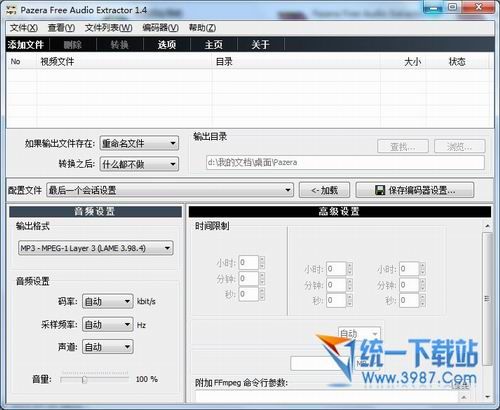This screenshot has height=410, width=500.
Task: Click the rightmost group 小时 field
Action: point(409,269)
